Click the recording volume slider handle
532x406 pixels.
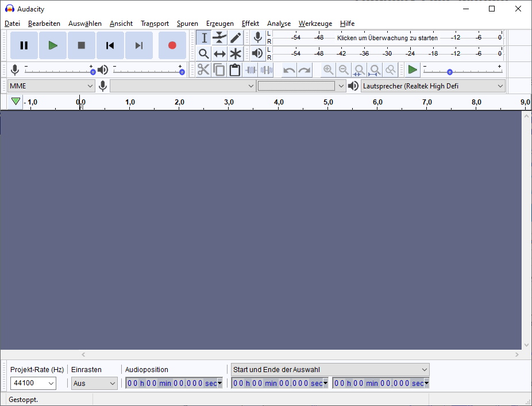pos(92,72)
